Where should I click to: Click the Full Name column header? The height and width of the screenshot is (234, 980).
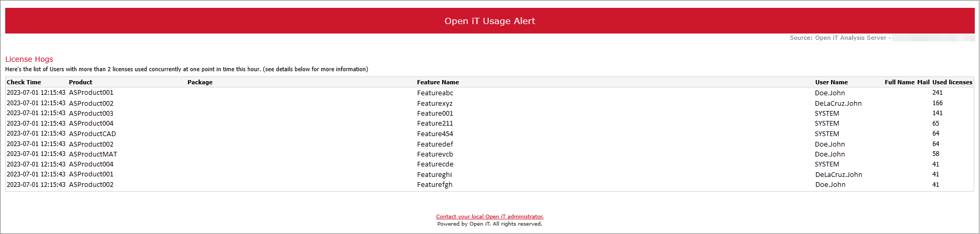click(899, 82)
